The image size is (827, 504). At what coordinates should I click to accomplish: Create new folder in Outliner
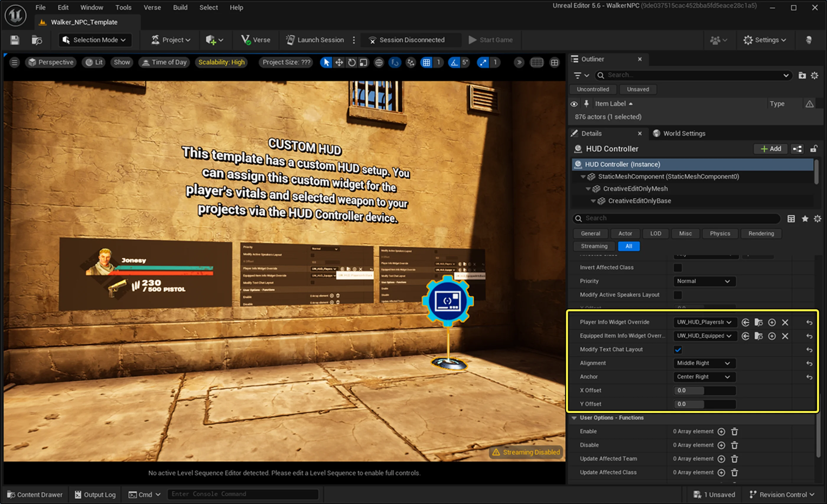[x=802, y=76]
